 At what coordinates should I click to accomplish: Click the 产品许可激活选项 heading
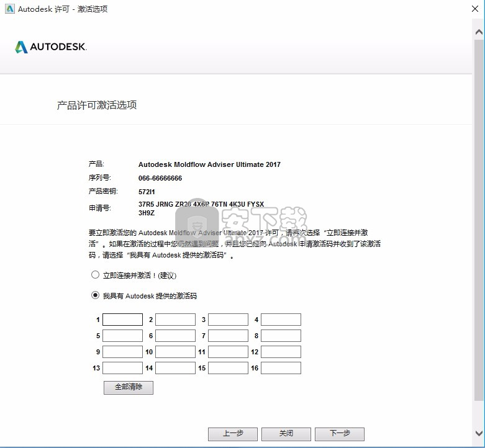click(x=97, y=105)
